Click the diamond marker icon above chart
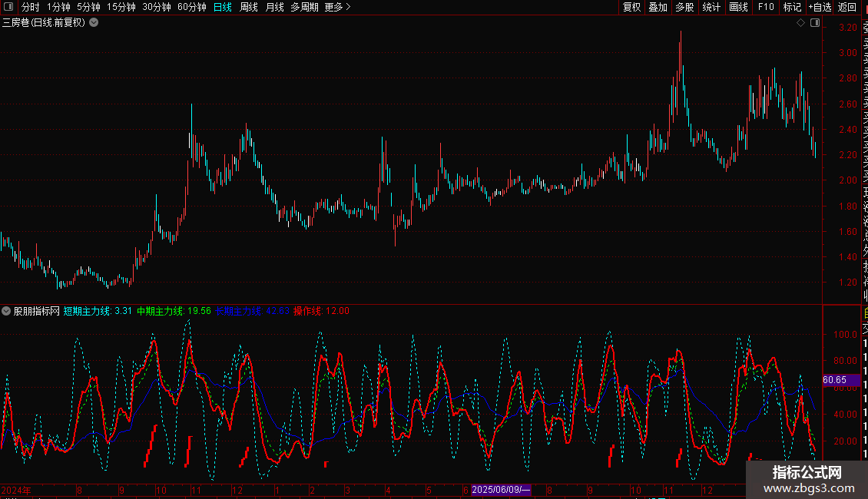The image size is (868, 499). click(x=800, y=23)
